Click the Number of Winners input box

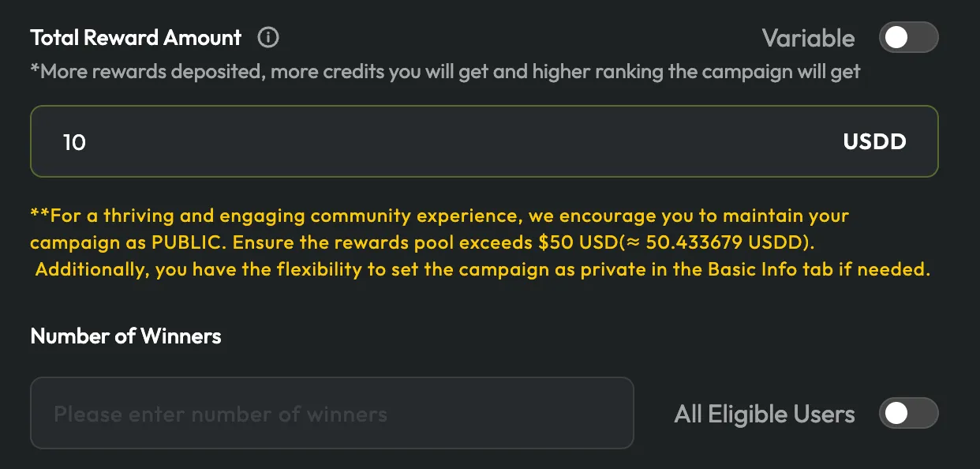click(x=331, y=414)
